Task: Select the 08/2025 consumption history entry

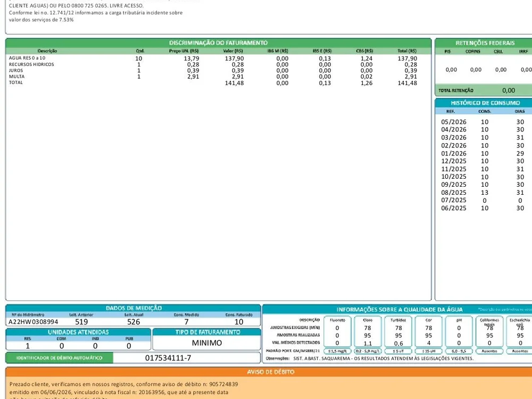Action: [x=483, y=193]
